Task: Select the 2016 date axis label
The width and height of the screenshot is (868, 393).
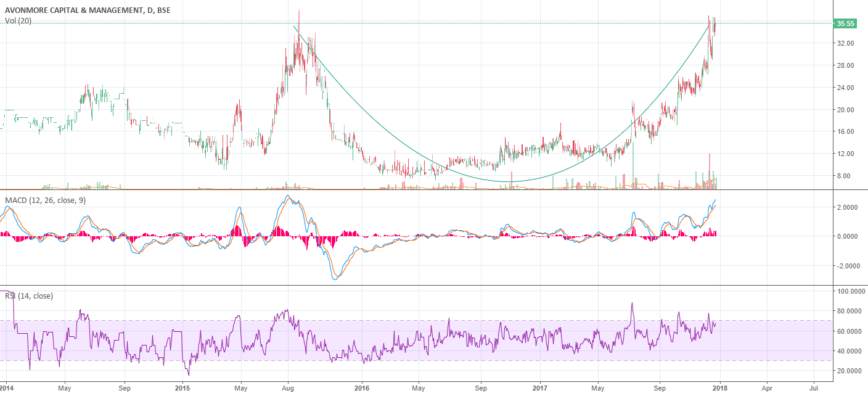Action: coord(361,389)
